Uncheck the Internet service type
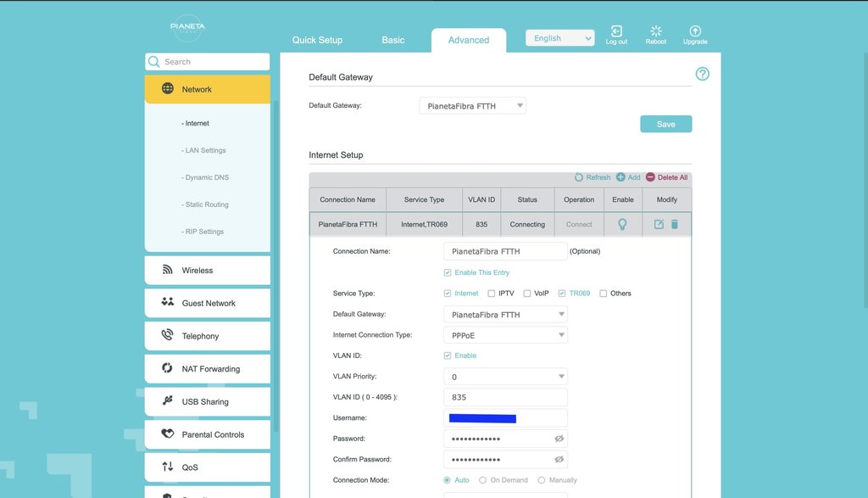 448,294
